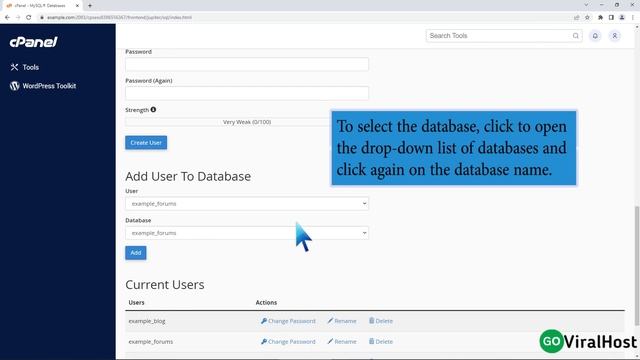Bookmark this page with the star icon

(x=587, y=18)
